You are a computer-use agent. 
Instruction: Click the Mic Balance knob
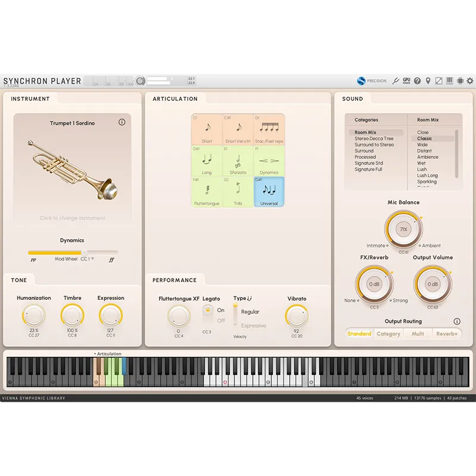point(403,229)
